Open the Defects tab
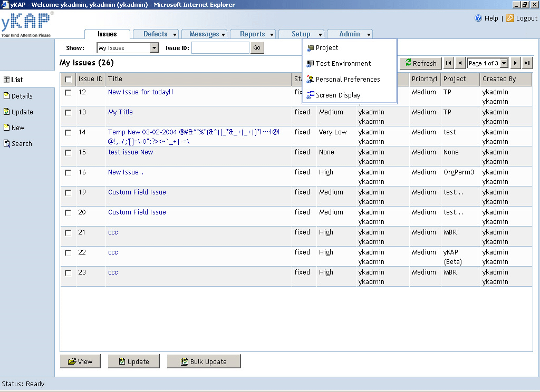The height and width of the screenshot is (392, 540). tap(156, 34)
